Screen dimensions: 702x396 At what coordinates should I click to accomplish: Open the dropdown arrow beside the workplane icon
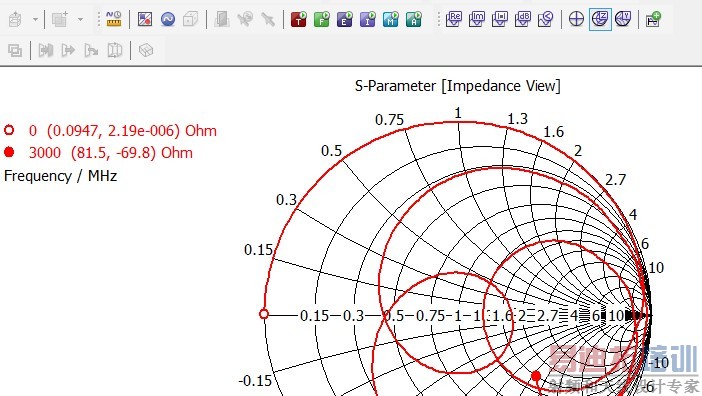tap(35, 19)
